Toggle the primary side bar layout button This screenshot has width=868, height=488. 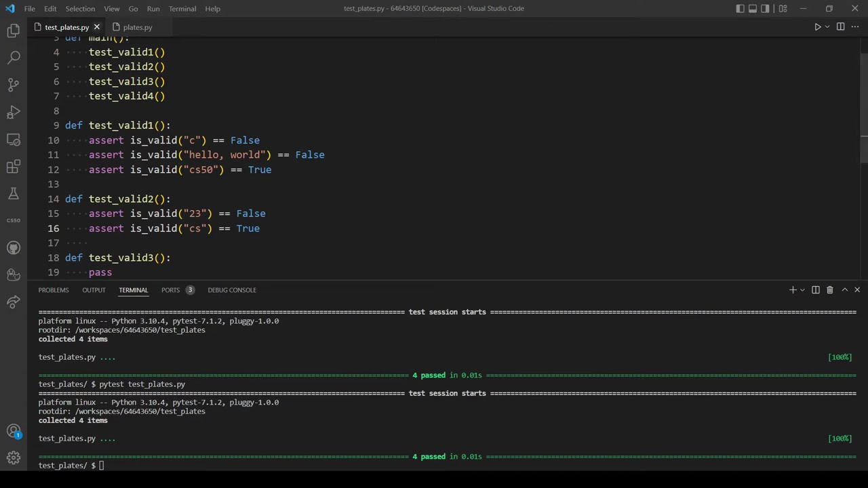click(740, 9)
